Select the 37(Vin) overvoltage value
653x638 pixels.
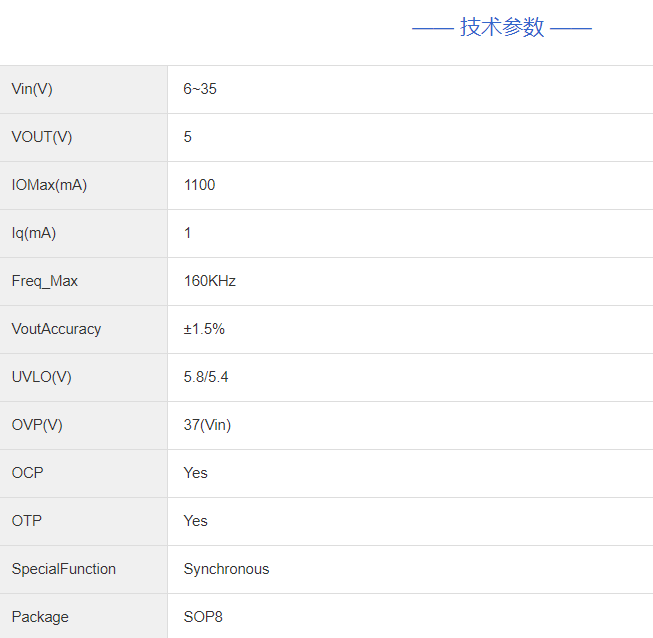pos(207,425)
